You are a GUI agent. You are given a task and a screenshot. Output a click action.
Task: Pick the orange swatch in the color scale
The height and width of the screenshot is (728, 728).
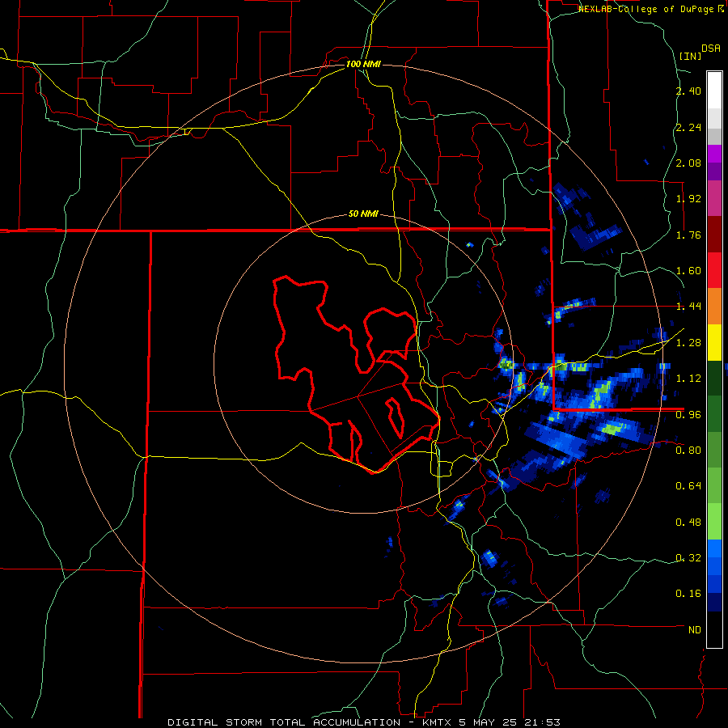point(714,307)
